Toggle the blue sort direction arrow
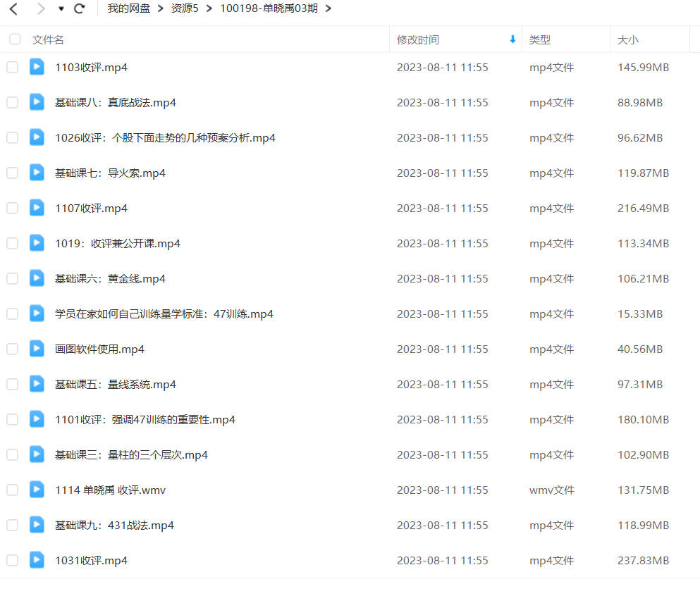This screenshot has width=700, height=596. pyautogui.click(x=512, y=39)
